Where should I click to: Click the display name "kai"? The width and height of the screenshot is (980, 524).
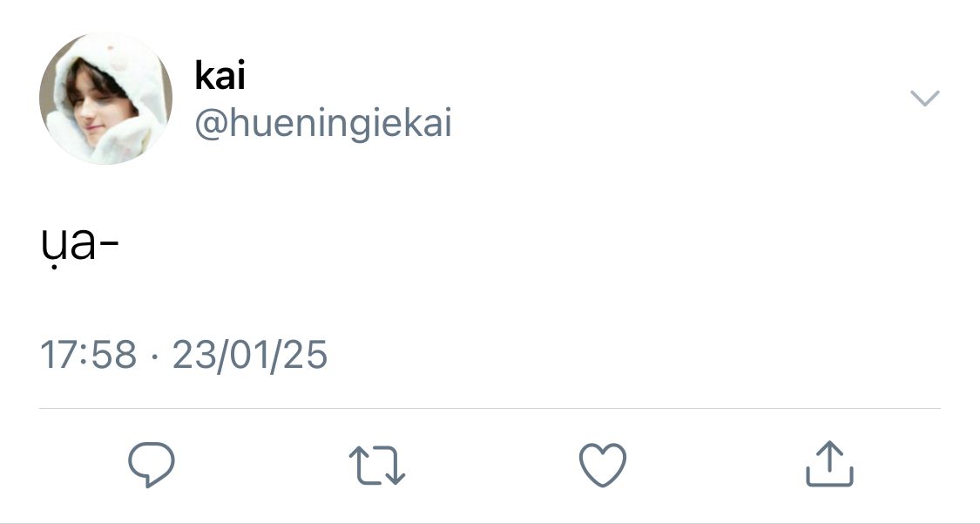point(220,76)
